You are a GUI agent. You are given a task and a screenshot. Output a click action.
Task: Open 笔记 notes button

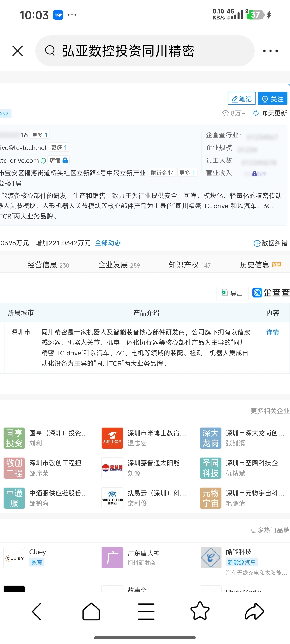[x=242, y=99]
